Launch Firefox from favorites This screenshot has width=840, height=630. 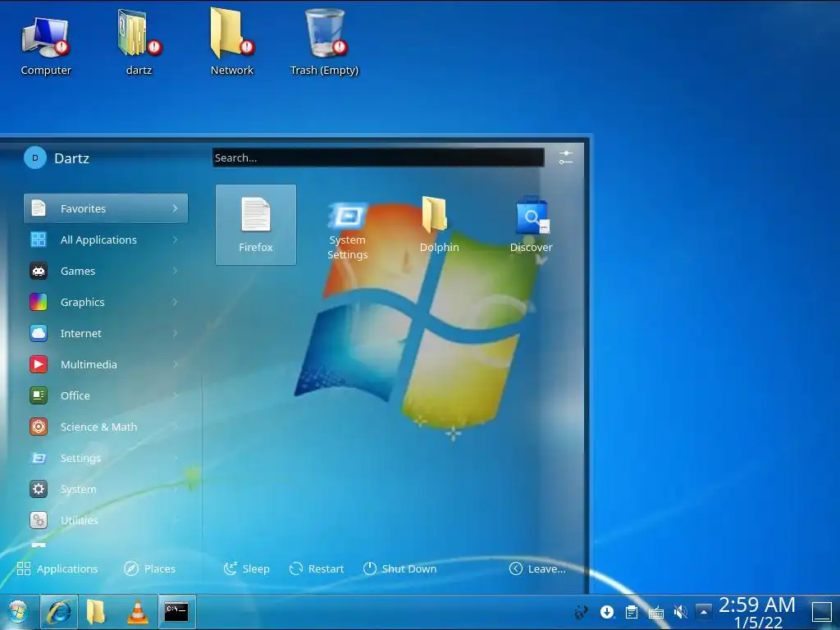point(256,225)
